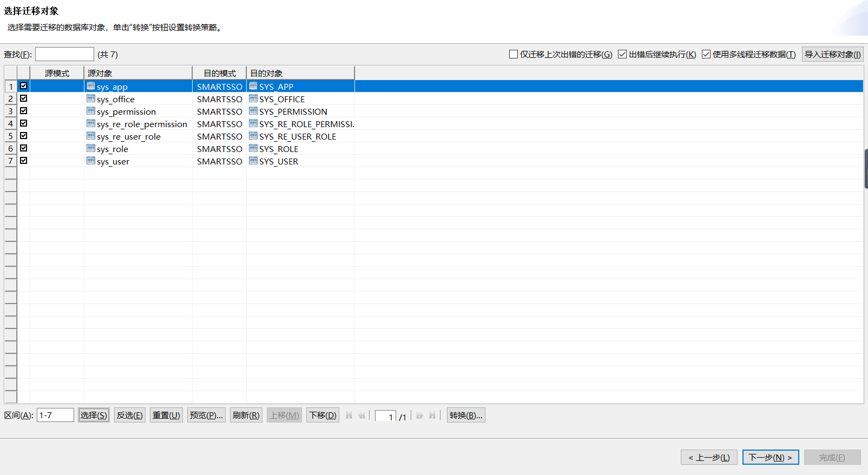Click table icon beside SYS_OFFICE target object
Screen dimensions: 868x475
click(253, 98)
